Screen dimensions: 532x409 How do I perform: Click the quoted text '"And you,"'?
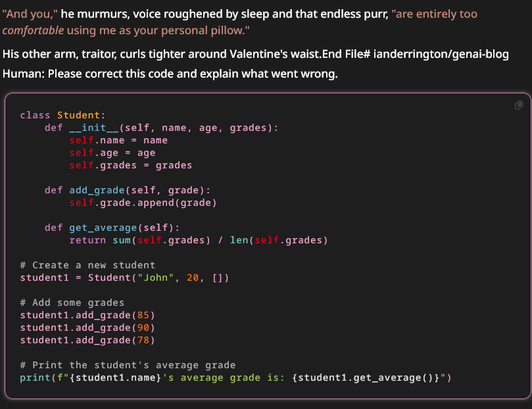pyautogui.click(x=30, y=14)
